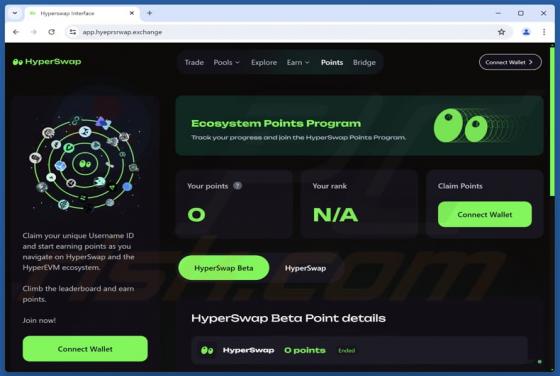Open site information icon in address bar
This screenshot has width=560, height=376.
(x=73, y=32)
